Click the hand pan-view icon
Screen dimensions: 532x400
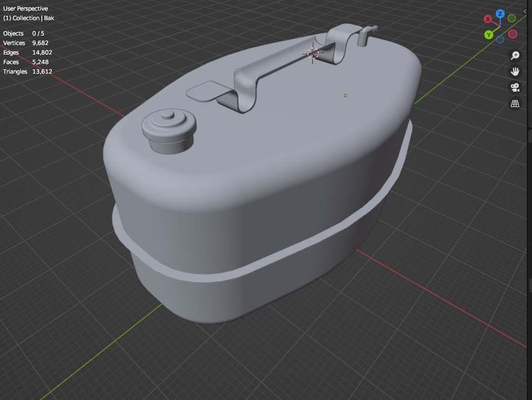515,71
